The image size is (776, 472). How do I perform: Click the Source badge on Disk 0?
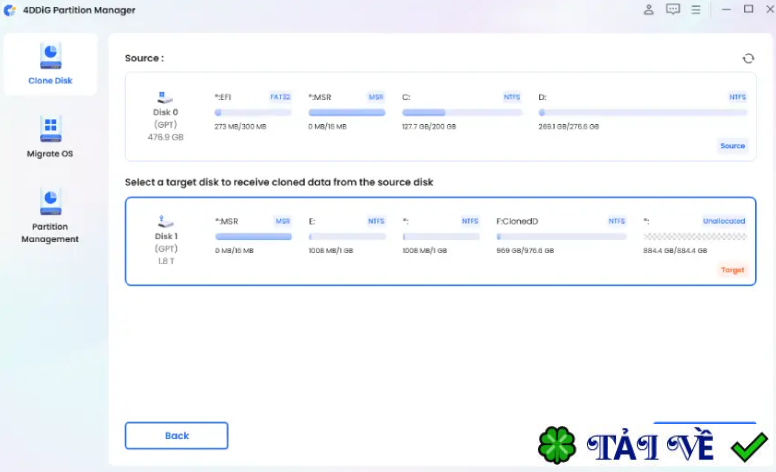[x=732, y=146]
